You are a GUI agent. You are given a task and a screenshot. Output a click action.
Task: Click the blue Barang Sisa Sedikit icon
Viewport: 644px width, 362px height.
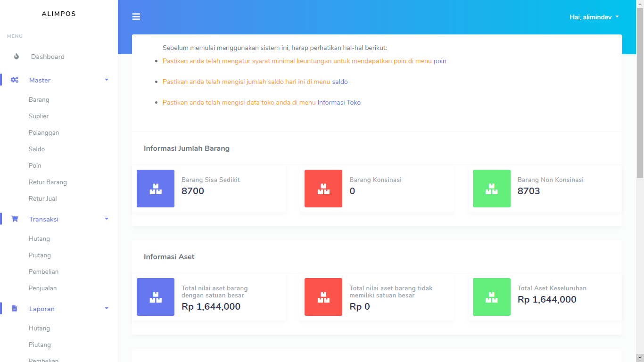(x=156, y=189)
